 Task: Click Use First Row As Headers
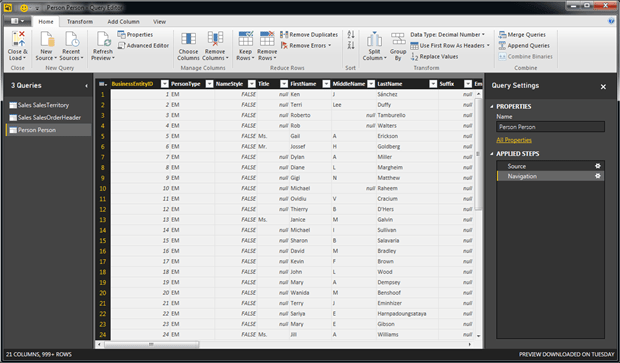(450, 45)
